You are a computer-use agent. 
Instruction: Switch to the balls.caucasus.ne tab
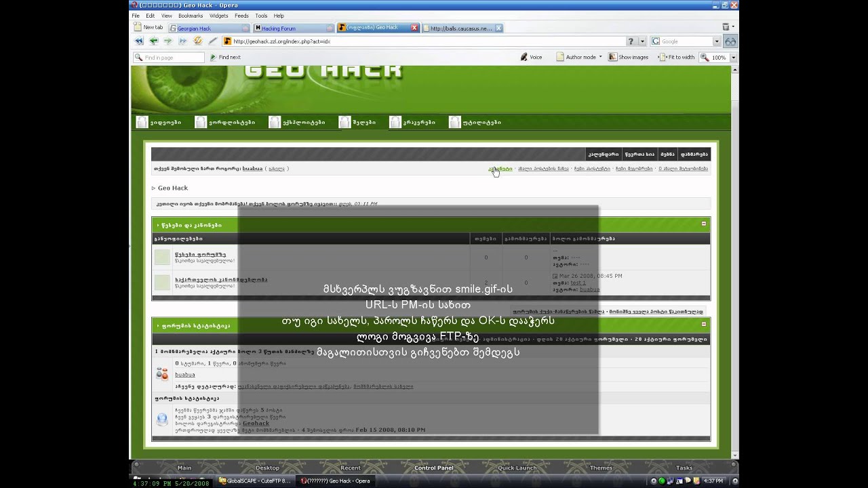[x=462, y=28]
